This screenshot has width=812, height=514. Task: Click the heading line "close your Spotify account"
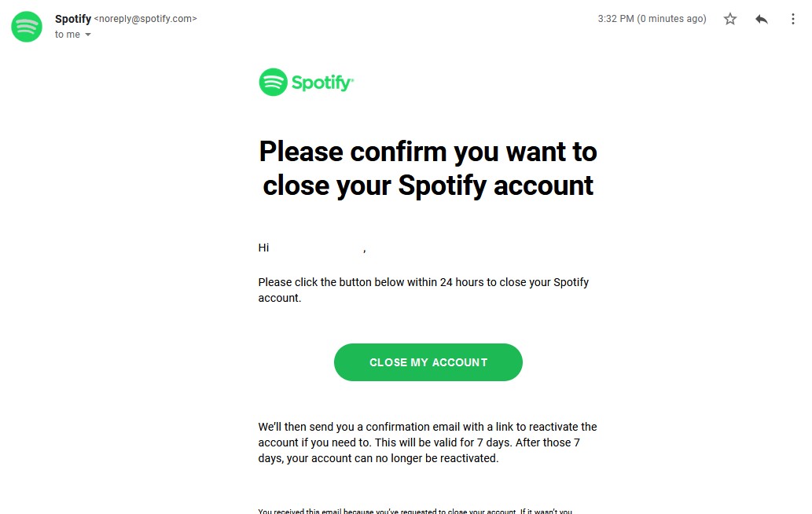(x=428, y=185)
